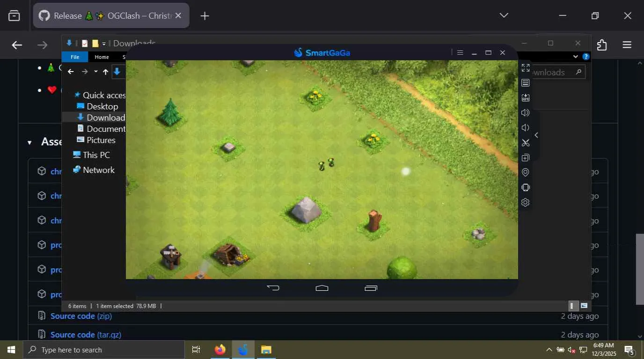Go up one folder level in File Explorer
The width and height of the screenshot is (644, 359).
click(x=105, y=72)
